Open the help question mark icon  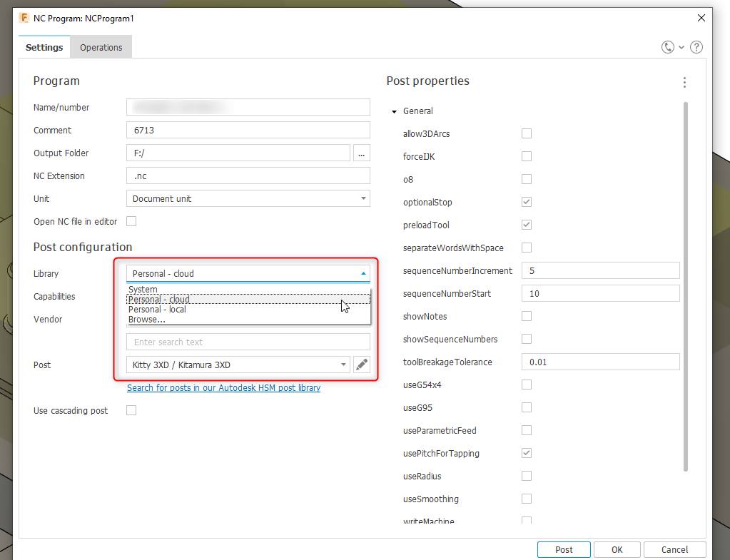coord(696,47)
